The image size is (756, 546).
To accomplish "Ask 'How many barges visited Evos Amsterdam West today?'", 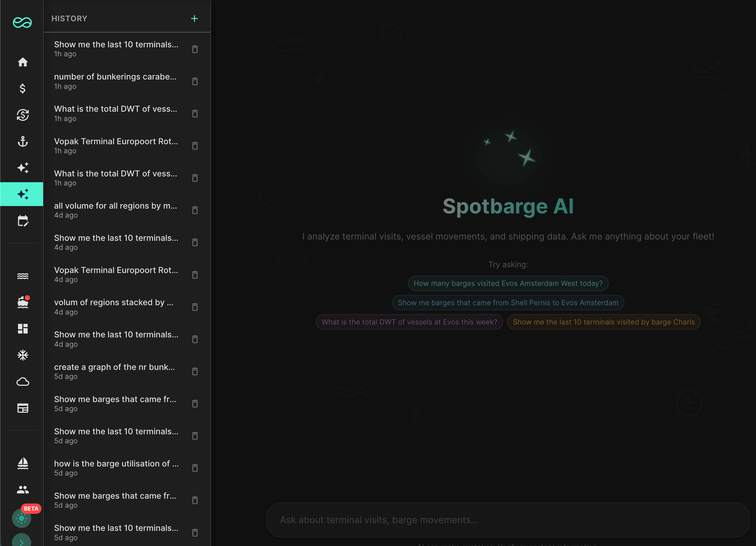I will [508, 284].
